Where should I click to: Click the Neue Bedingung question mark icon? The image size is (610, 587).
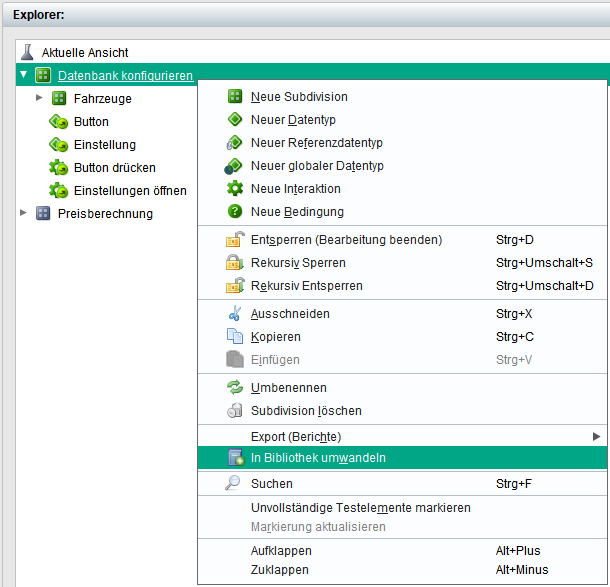235,211
